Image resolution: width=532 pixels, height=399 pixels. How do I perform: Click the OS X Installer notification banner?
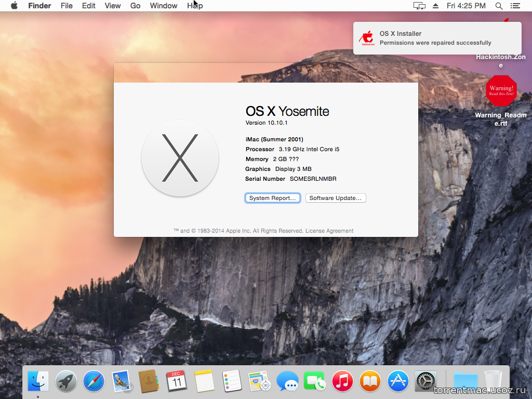[x=437, y=38]
